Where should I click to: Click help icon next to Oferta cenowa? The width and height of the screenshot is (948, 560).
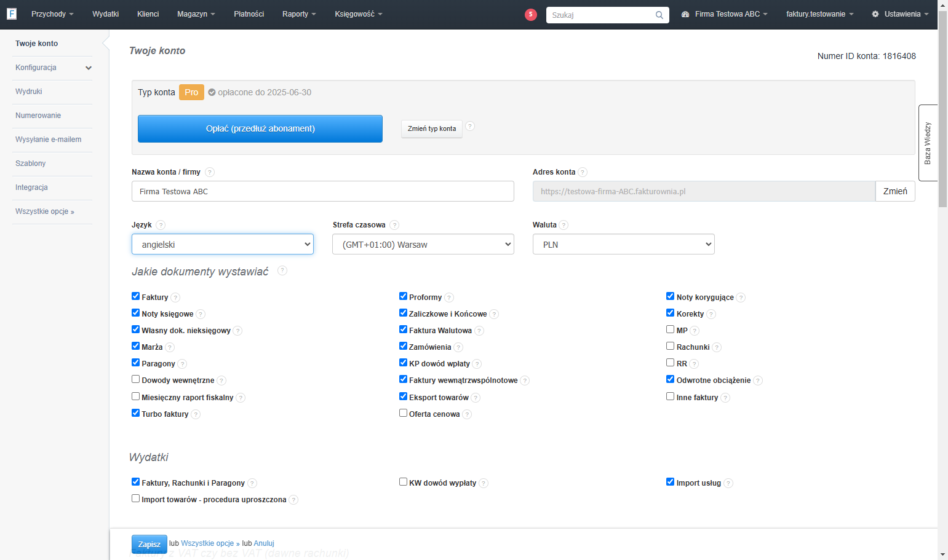[467, 414]
